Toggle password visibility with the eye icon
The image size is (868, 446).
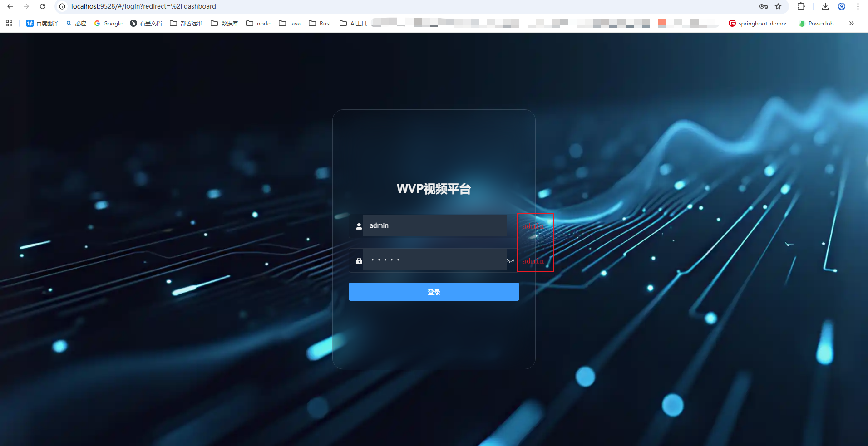(511, 260)
